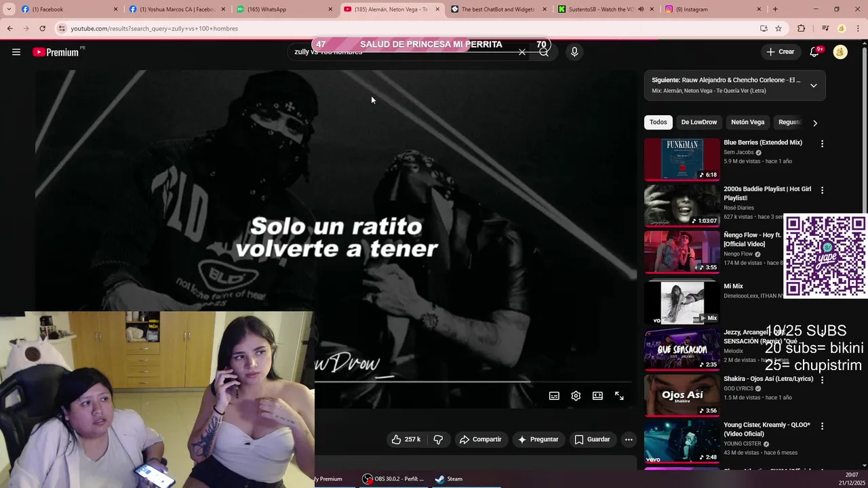Open the GOD LYRICS channel link
The image size is (868, 488).
pos(738,388)
